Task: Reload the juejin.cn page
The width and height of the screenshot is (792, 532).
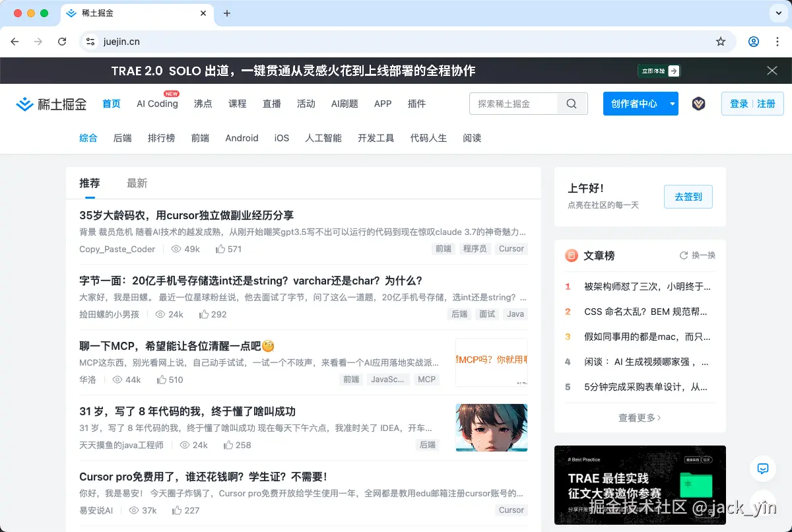Action: pyautogui.click(x=62, y=42)
